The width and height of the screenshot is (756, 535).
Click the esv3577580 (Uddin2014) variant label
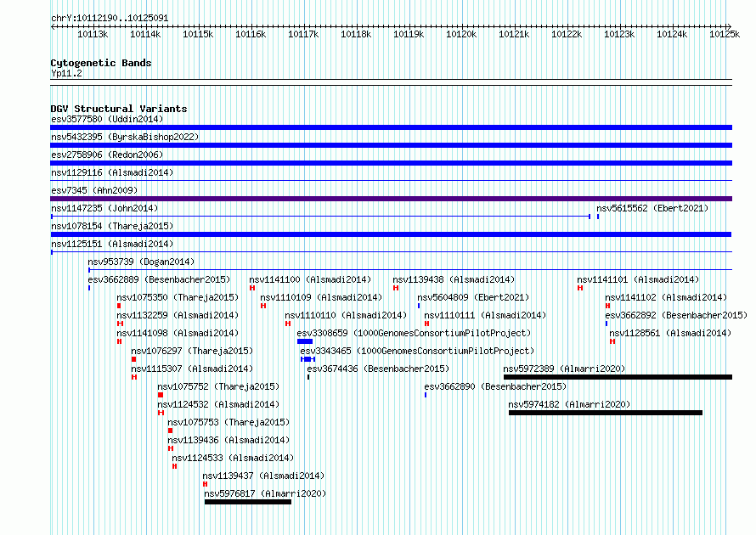pos(107,119)
